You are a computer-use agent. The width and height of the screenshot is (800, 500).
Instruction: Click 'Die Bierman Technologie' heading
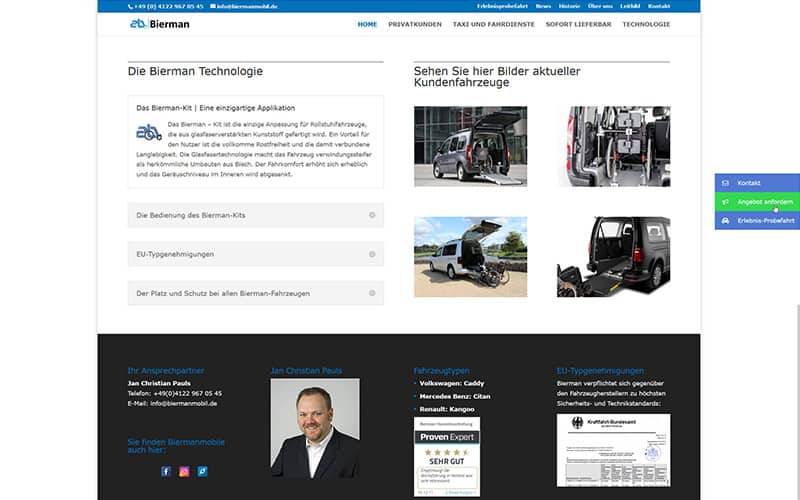[x=195, y=71]
